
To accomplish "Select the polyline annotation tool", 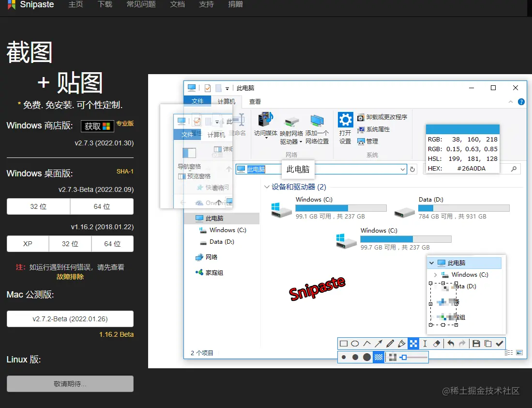I will click(367, 344).
